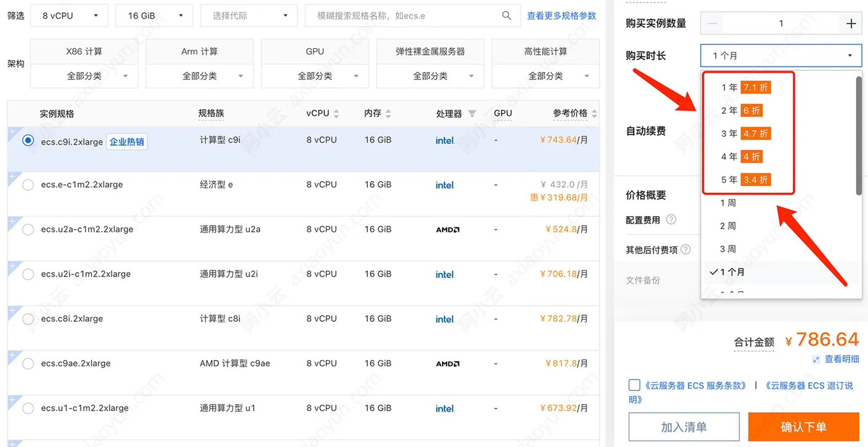
Task: Select the ecs.c9ae.2xlarge radio button
Action: tap(28, 363)
